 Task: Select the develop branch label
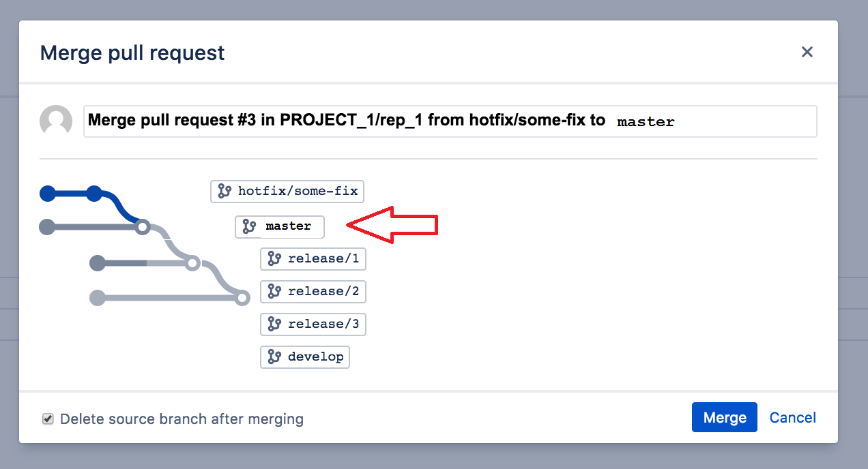point(305,357)
